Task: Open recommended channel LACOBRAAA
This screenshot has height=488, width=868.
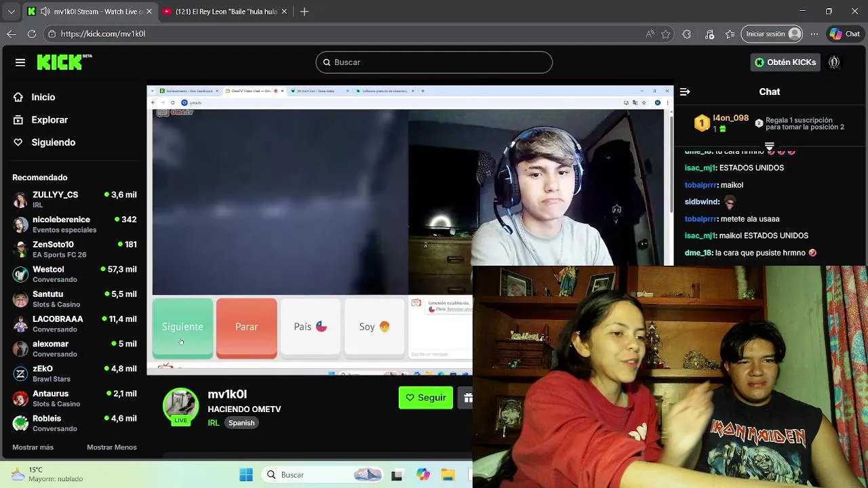Action: coord(75,324)
